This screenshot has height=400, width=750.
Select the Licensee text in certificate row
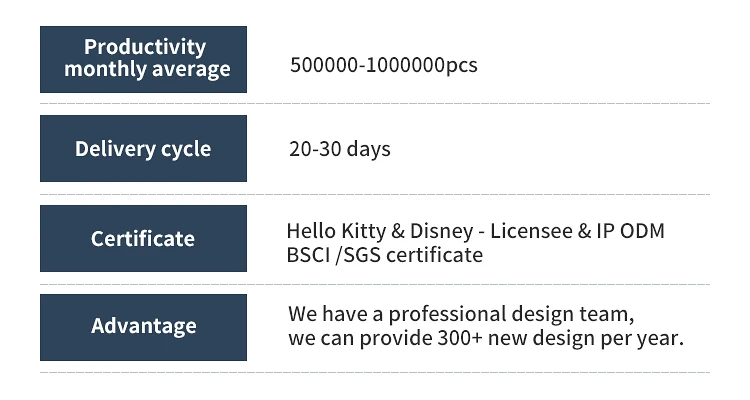click(x=530, y=232)
